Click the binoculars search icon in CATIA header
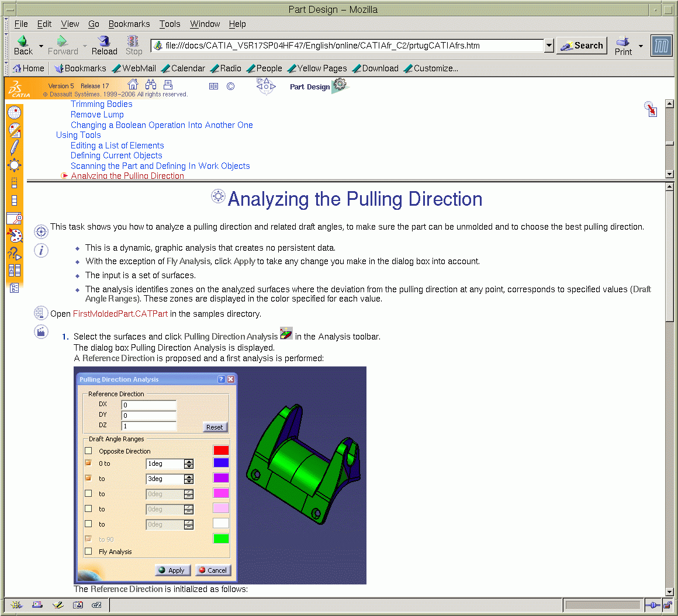 click(150, 84)
